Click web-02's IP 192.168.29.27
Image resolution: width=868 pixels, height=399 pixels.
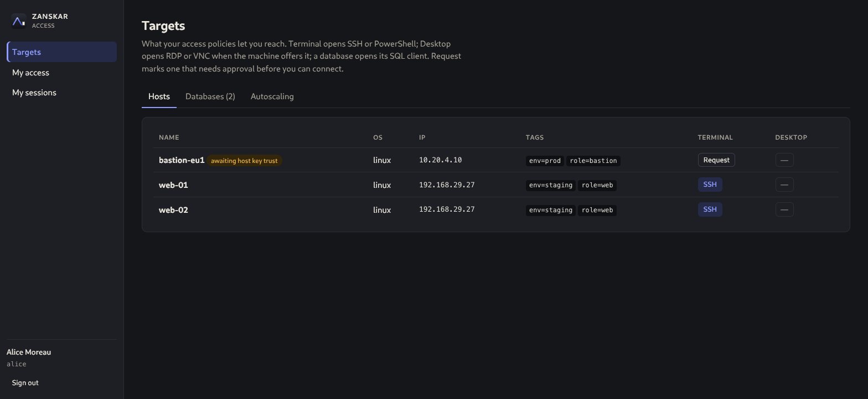click(x=447, y=209)
